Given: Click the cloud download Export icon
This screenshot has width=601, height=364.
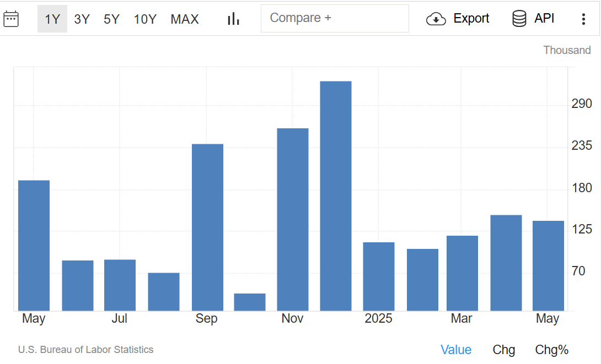Looking at the screenshot, I should point(436,19).
